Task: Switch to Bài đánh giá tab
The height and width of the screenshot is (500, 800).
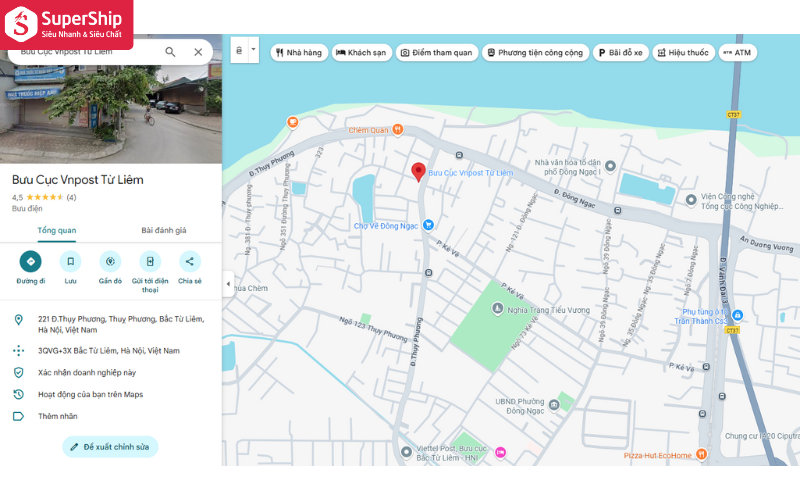Action: [x=164, y=231]
